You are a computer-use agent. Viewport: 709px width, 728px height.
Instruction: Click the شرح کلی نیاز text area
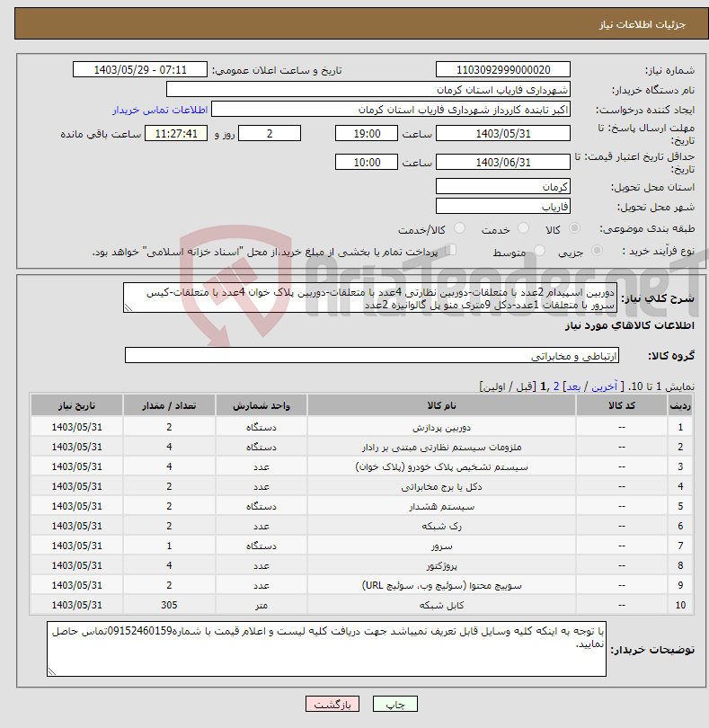click(370, 298)
